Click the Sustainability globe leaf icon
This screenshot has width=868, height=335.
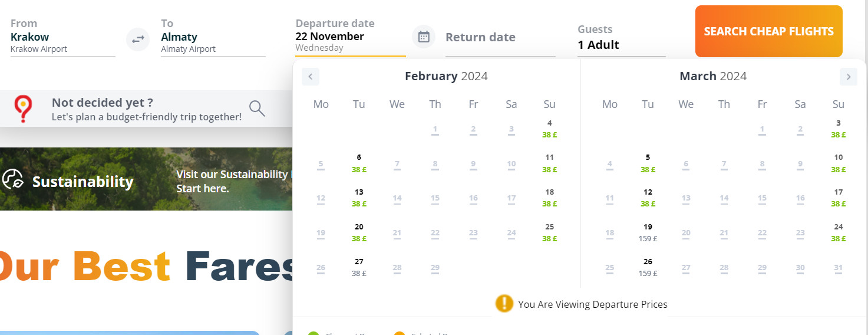tap(12, 179)
